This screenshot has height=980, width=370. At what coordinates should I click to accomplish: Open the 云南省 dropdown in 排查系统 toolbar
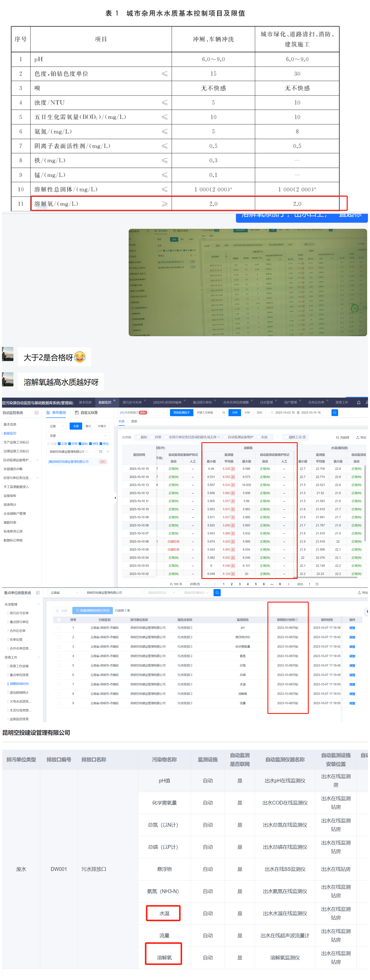pos(64,593)
